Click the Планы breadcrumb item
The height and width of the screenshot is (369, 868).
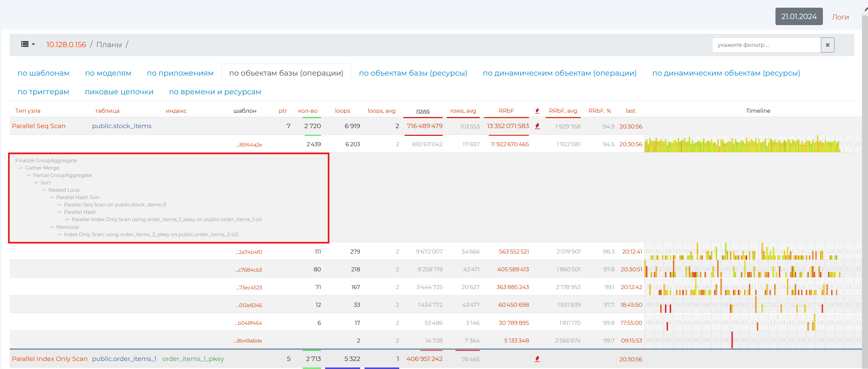tap(109, 44)
